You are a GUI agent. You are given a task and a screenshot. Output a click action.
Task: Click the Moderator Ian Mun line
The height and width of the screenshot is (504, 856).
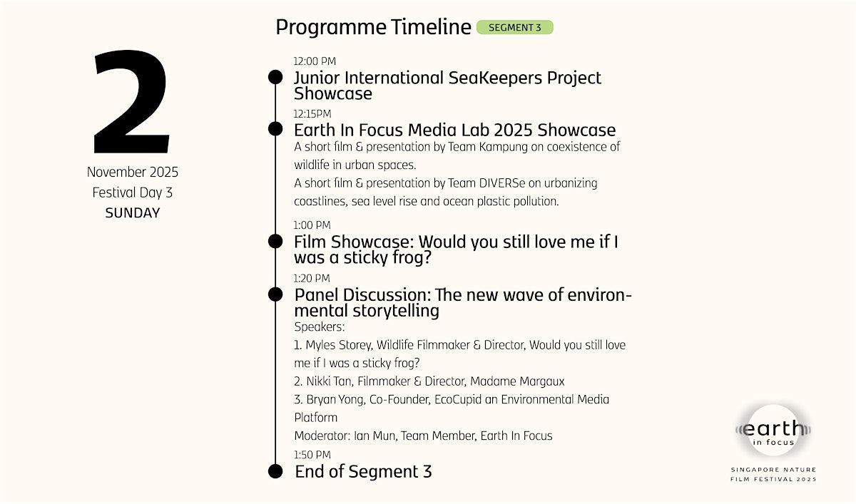click(423, 436)
